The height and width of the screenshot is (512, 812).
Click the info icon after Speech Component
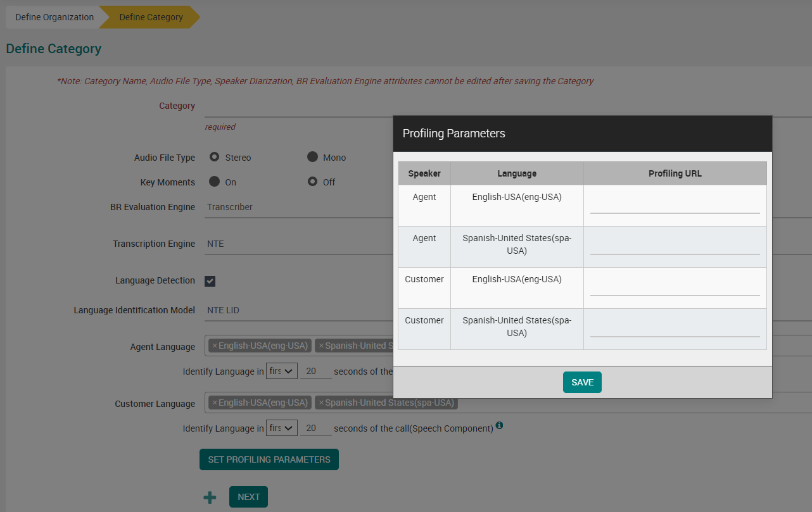pyautogui.click(x=499, y=425)
